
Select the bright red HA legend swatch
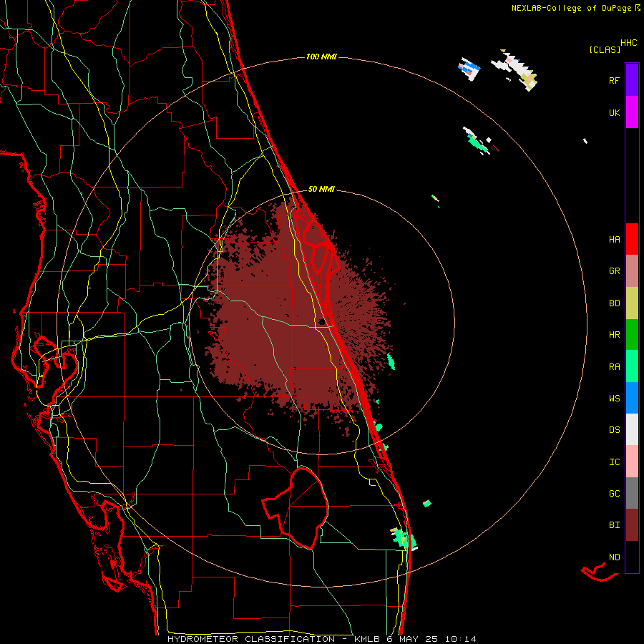click(x=632, y=239)
